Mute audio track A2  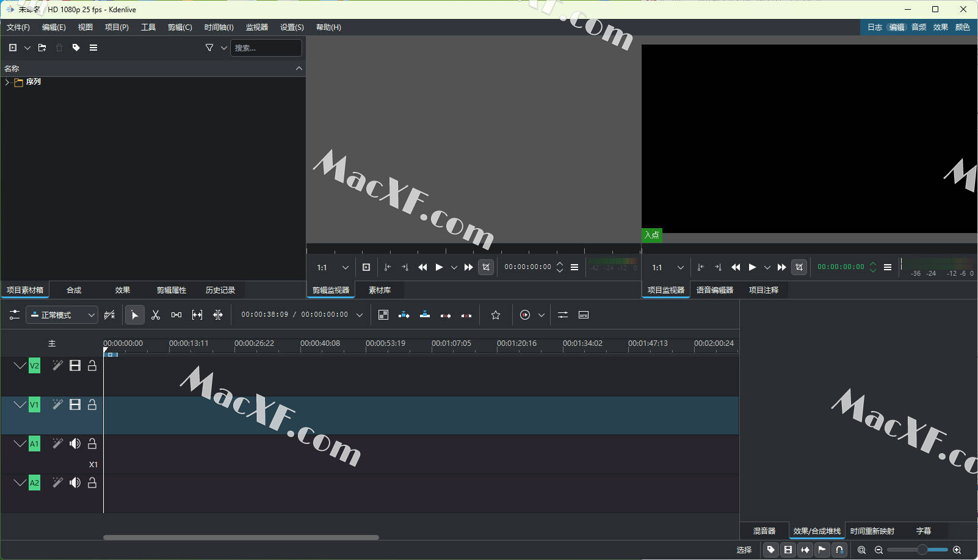click(75, 483)
